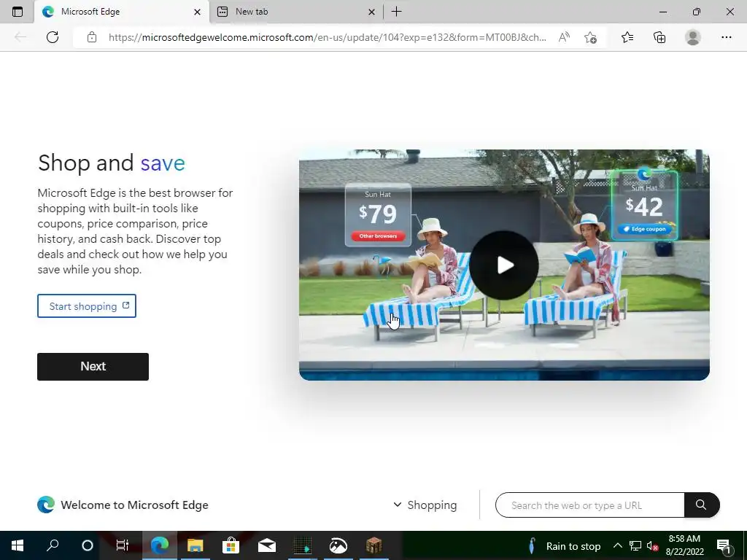View site information lock icon
The height and width of the screenshot is (560, 747).
click(92, 37)
